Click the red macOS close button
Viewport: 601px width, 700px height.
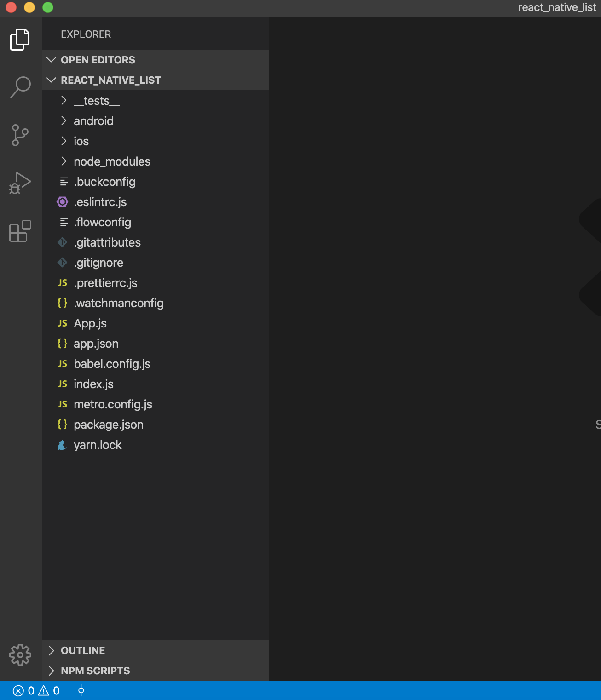tap(11, 7)
